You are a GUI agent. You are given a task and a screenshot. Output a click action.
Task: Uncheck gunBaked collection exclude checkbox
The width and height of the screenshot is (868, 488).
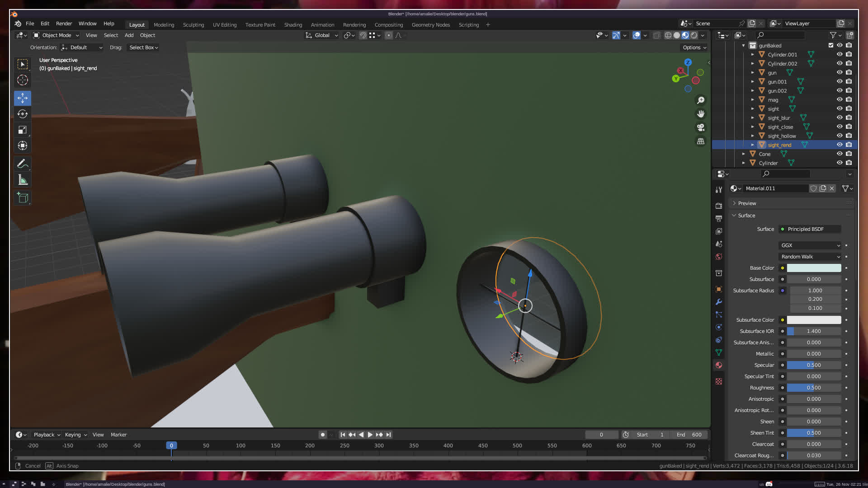830,45
